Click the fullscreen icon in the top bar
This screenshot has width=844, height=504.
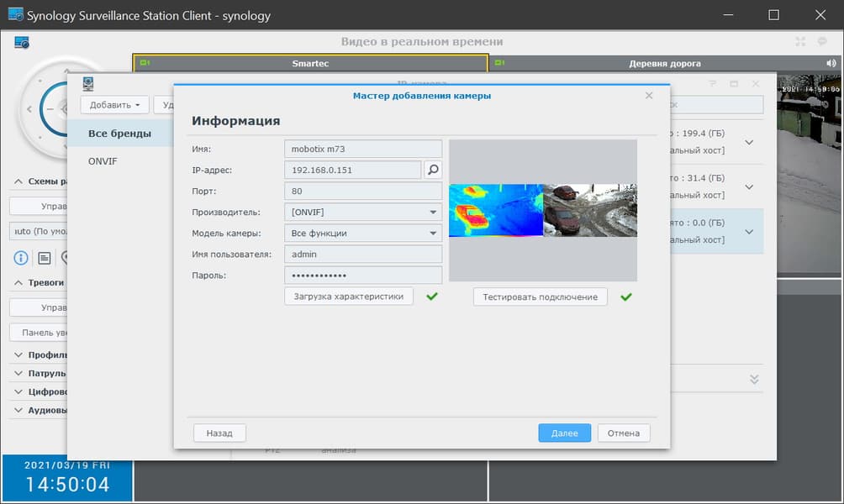point(799,41)
